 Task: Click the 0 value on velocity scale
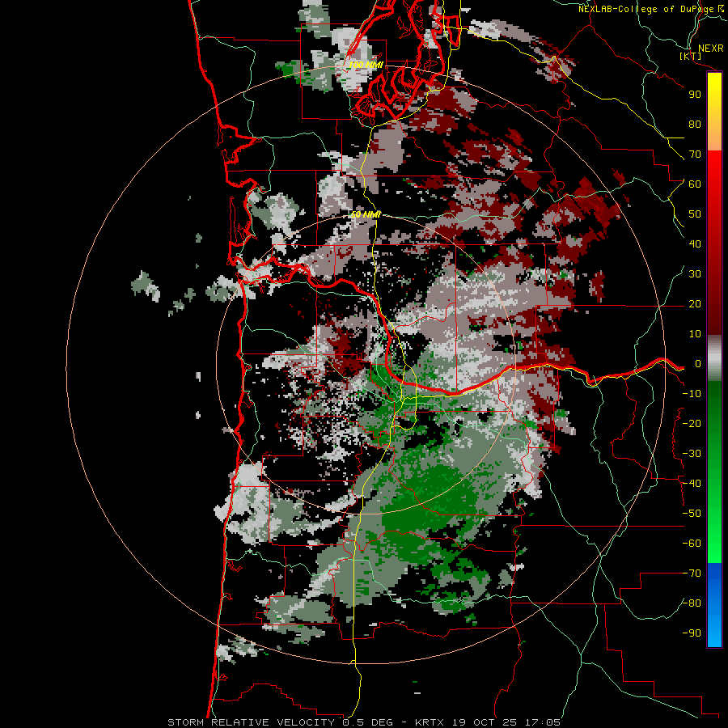click(697, 363)
